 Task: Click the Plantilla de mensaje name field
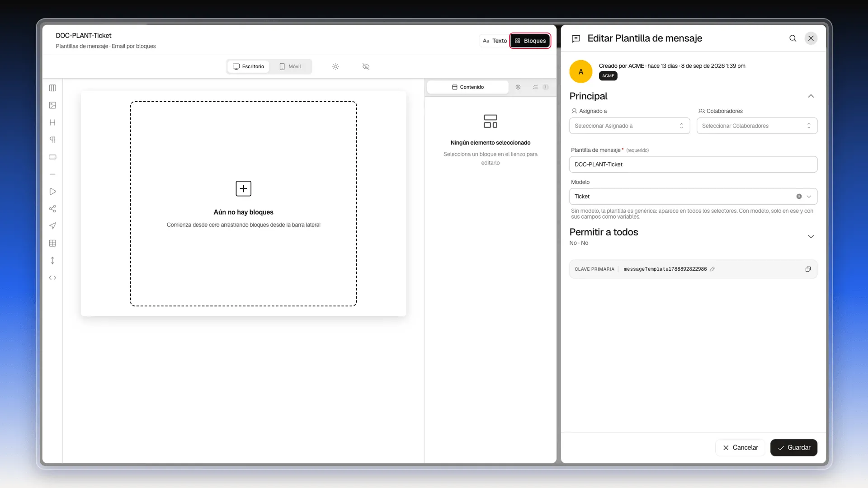[693, 164]
